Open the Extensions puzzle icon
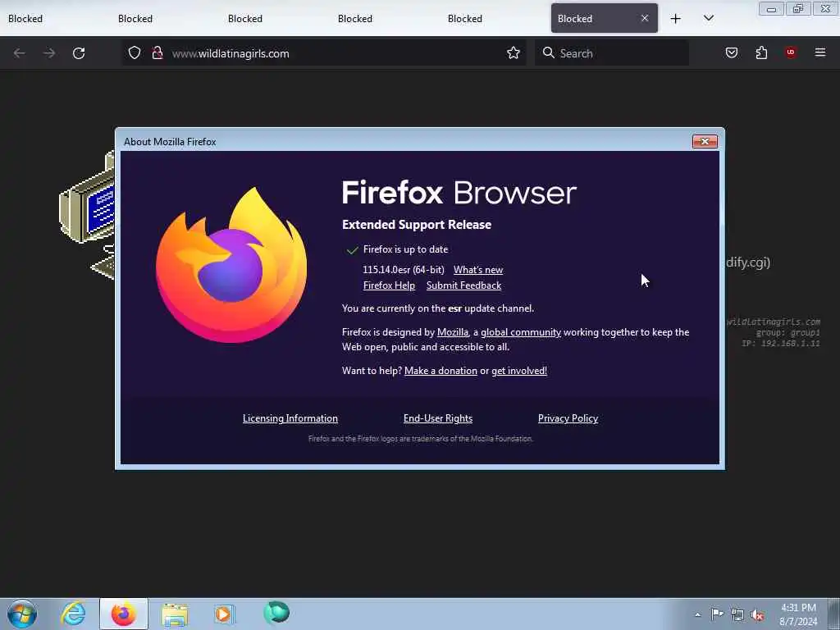The height and width of the screenshot is (630, 840). coord(761,52)
